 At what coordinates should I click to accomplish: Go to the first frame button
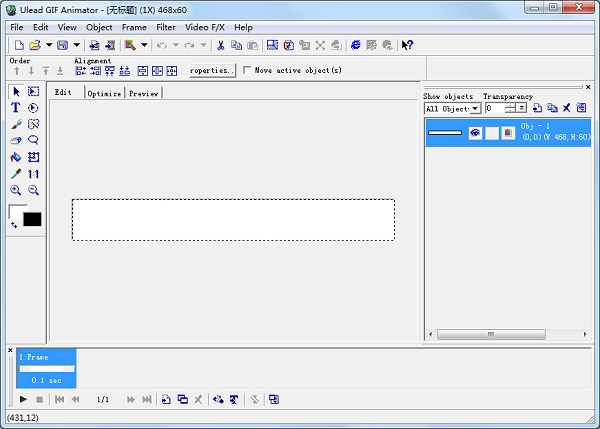(x=59, y=400)
